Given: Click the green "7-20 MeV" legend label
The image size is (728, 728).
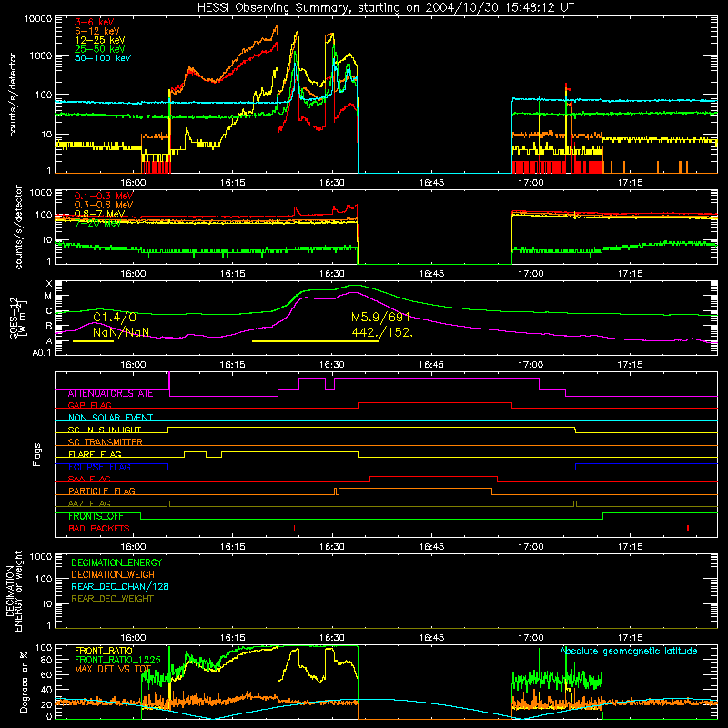Looking at the screenshot, I should click(x=98, y=223).
